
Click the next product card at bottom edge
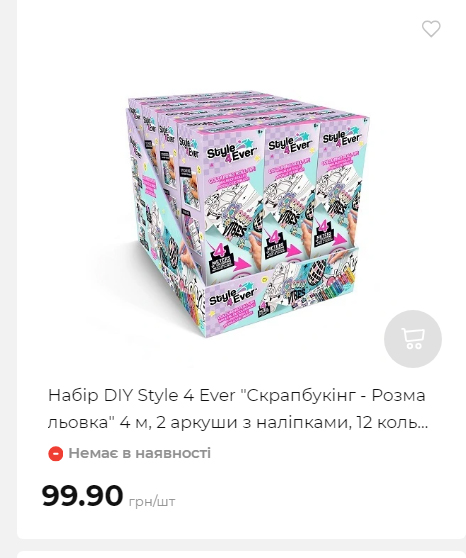pos(241,554)
